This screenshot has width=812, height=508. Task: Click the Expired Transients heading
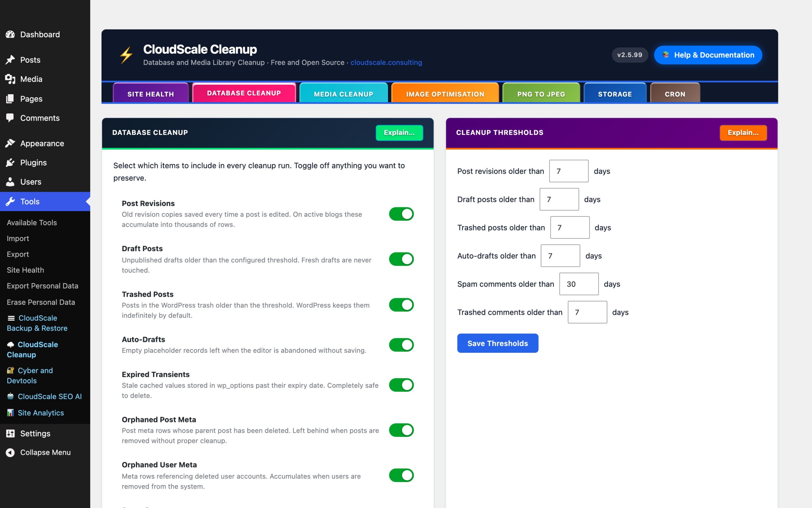[x=156, y=374]
